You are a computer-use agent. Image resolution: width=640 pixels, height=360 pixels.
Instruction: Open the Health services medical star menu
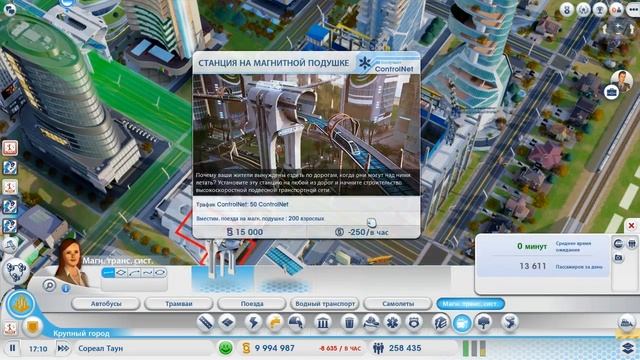pos(393,322)
